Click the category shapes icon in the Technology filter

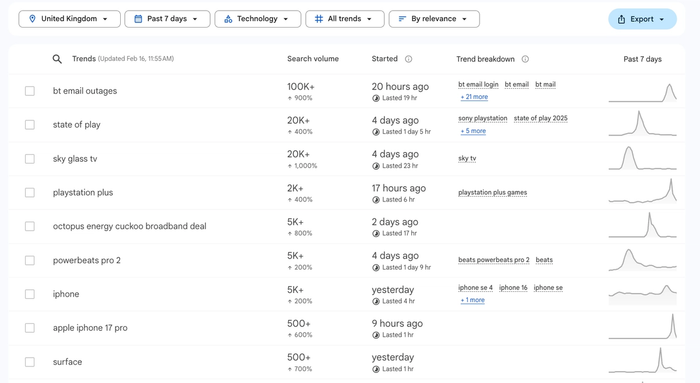228,19
